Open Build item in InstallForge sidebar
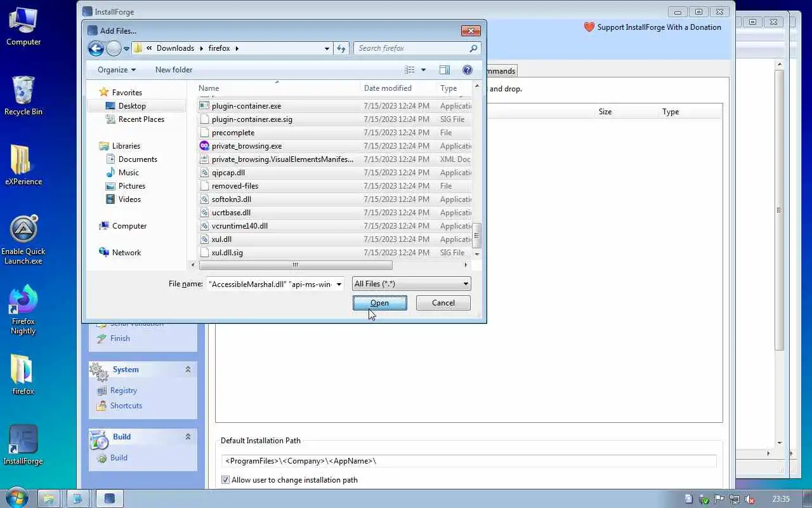 [x=119, y=458]
